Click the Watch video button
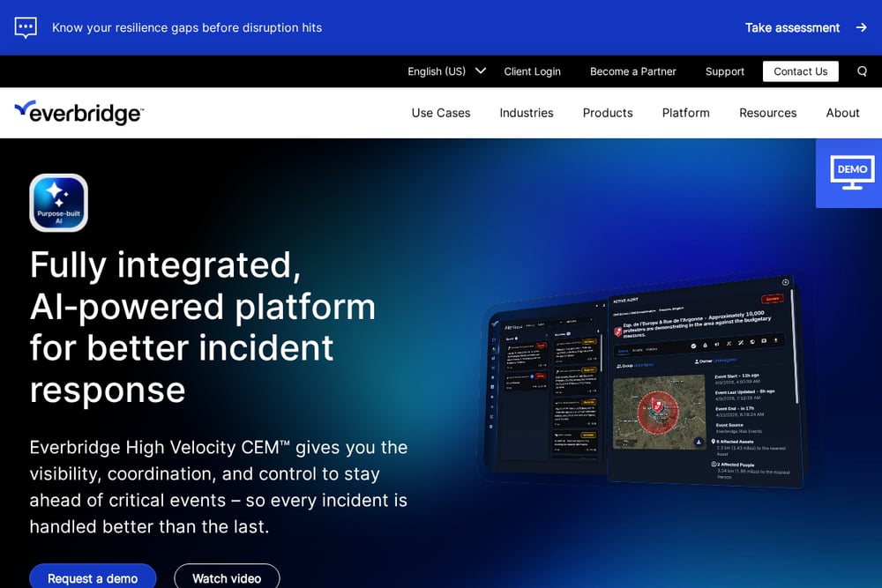 pos(227,577)
